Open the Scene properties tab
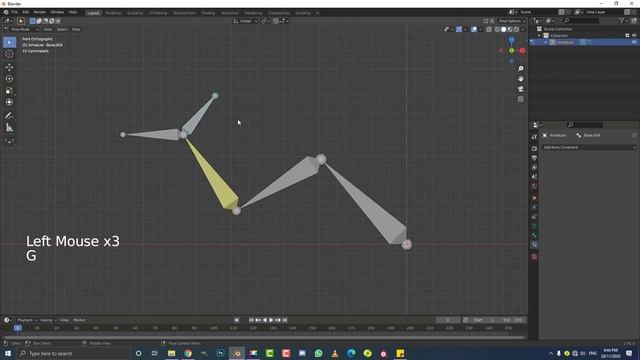 534,177
